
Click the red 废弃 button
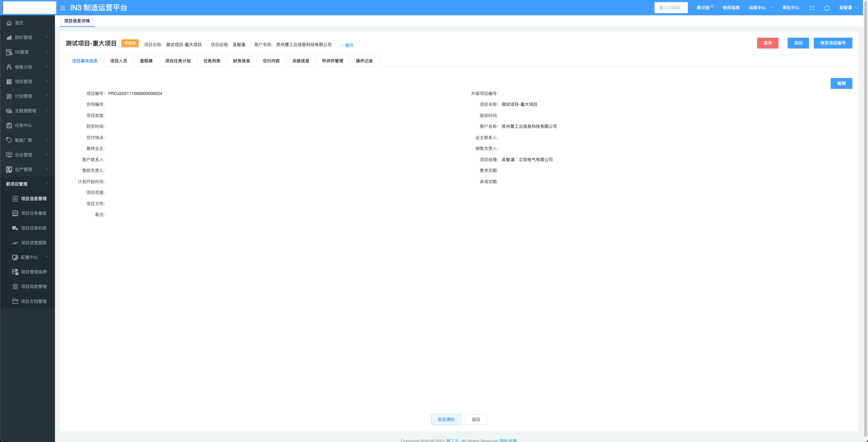768,43
